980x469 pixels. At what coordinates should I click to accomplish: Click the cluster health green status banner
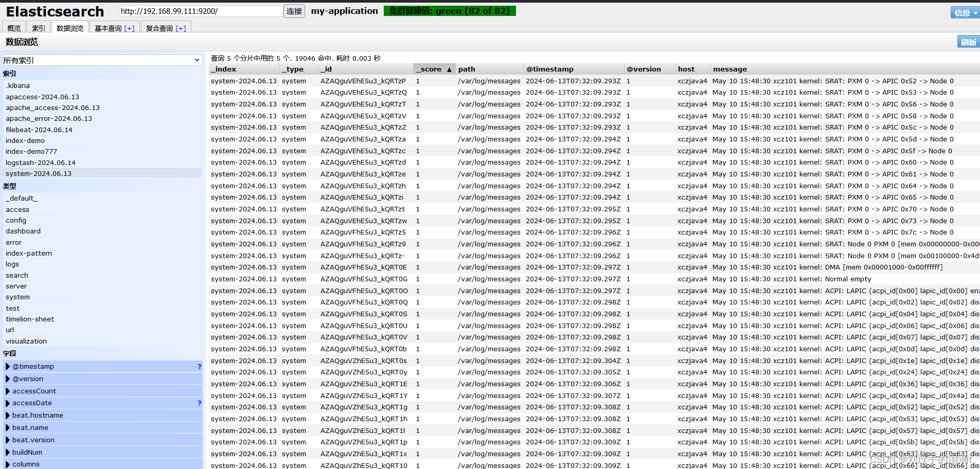[x=450, y=11]
